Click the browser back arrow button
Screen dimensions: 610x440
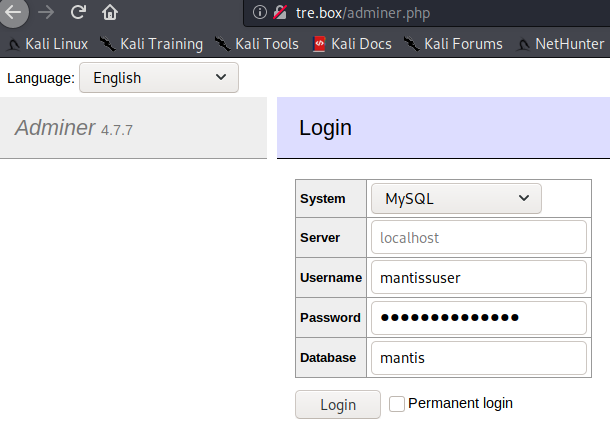coord(14,13)
